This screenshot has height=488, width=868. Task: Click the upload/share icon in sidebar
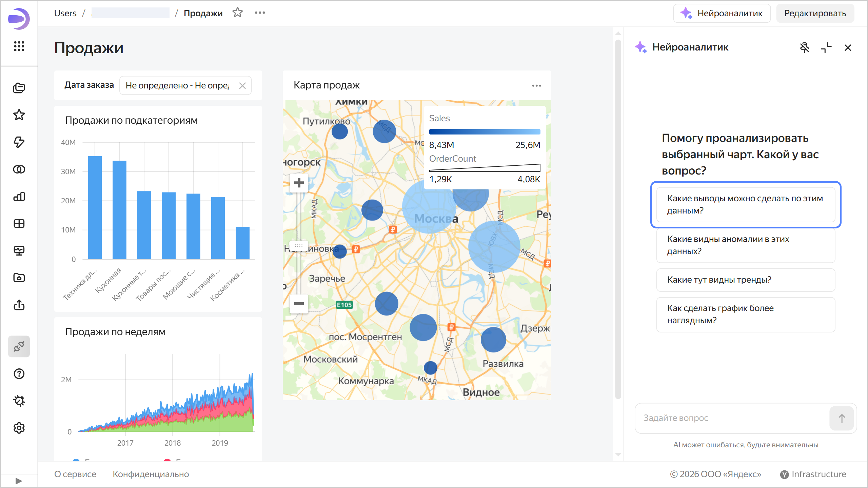[19, 305]
